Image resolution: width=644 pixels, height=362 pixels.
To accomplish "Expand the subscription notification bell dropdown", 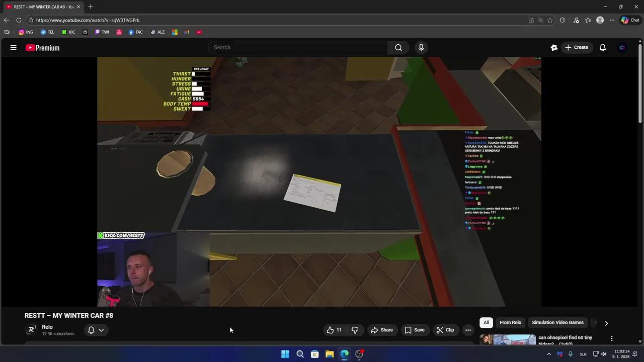I will click(x=96, y=330).
